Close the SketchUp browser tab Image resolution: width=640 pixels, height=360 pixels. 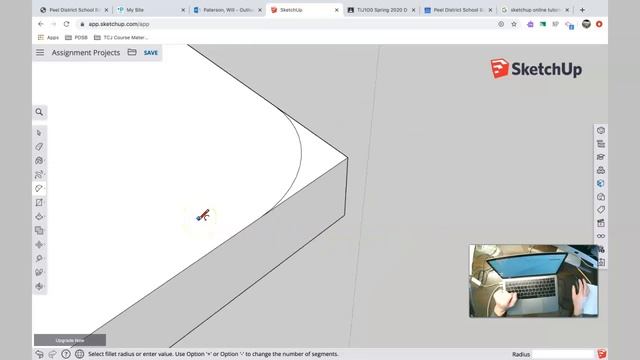coord(337,10)
